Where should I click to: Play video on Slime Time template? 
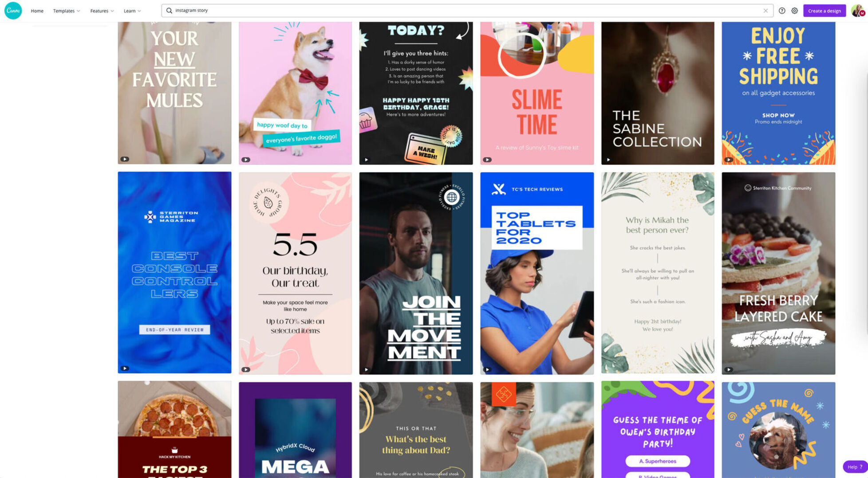(487, 160)
